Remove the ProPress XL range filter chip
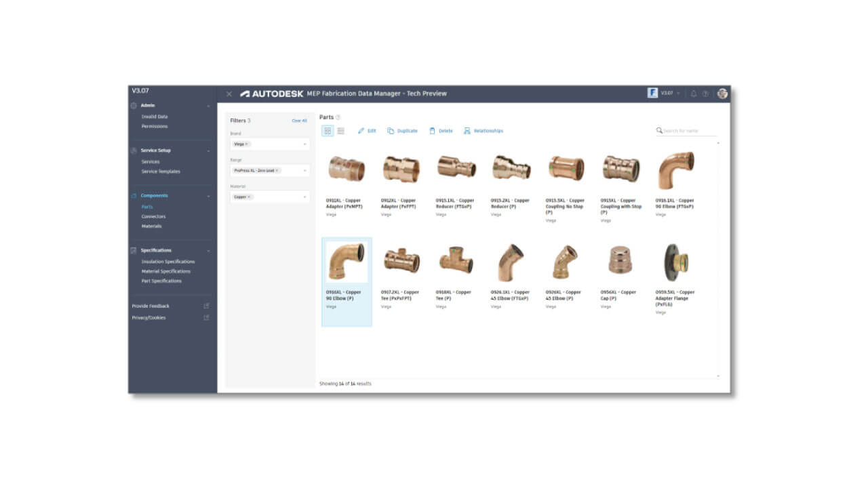 click(277, 171)
